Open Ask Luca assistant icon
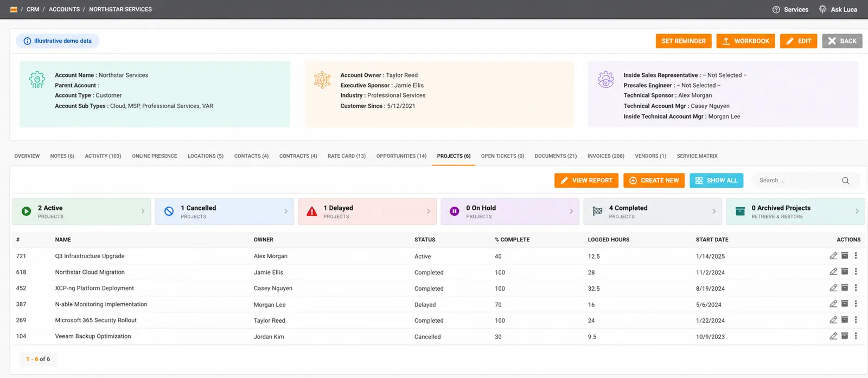 [x=822, y=9]
